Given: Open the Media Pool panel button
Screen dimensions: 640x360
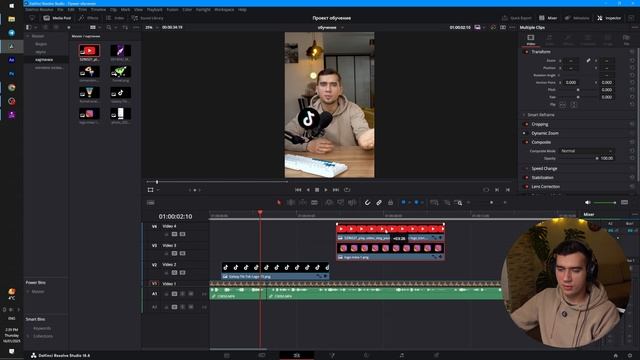Looking at the screenshot, I should (x=57, y=18).
